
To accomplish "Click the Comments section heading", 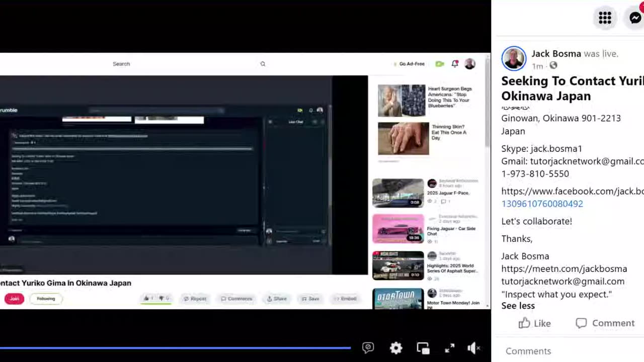I will point(528,351).
